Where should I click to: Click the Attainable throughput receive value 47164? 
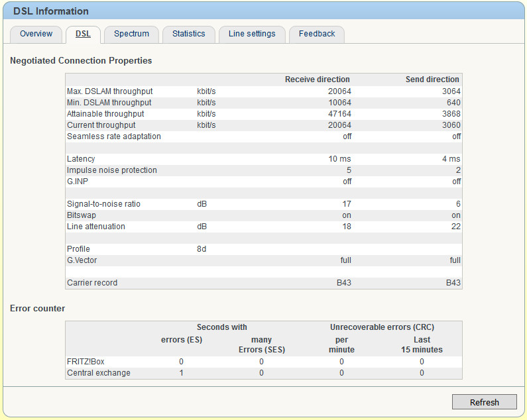[x=339, y=114]
